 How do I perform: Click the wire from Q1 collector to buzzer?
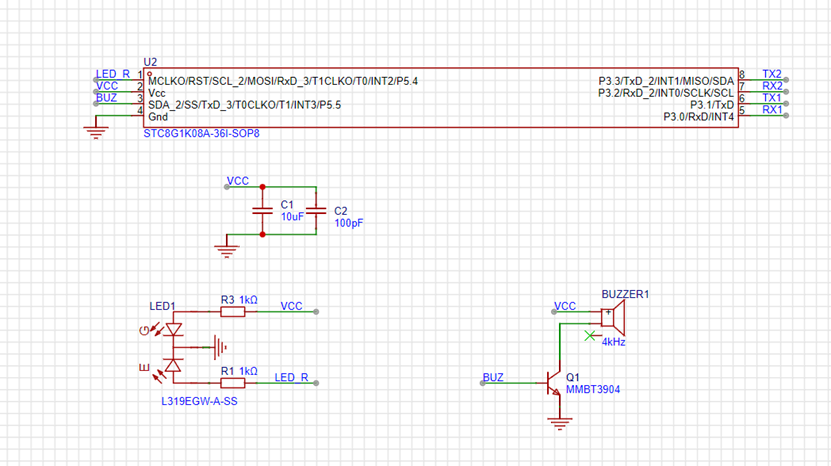click(x=560, y=342)
